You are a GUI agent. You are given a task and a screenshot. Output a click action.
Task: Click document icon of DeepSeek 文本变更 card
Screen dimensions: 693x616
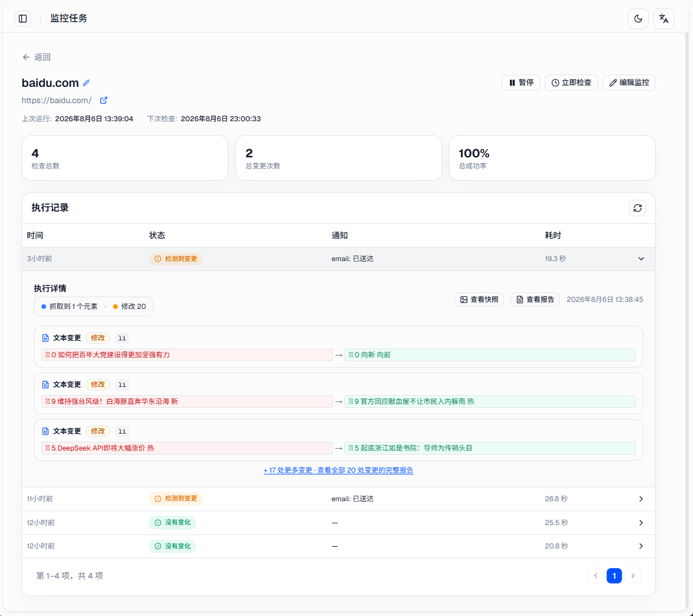[x=45, y=431]
